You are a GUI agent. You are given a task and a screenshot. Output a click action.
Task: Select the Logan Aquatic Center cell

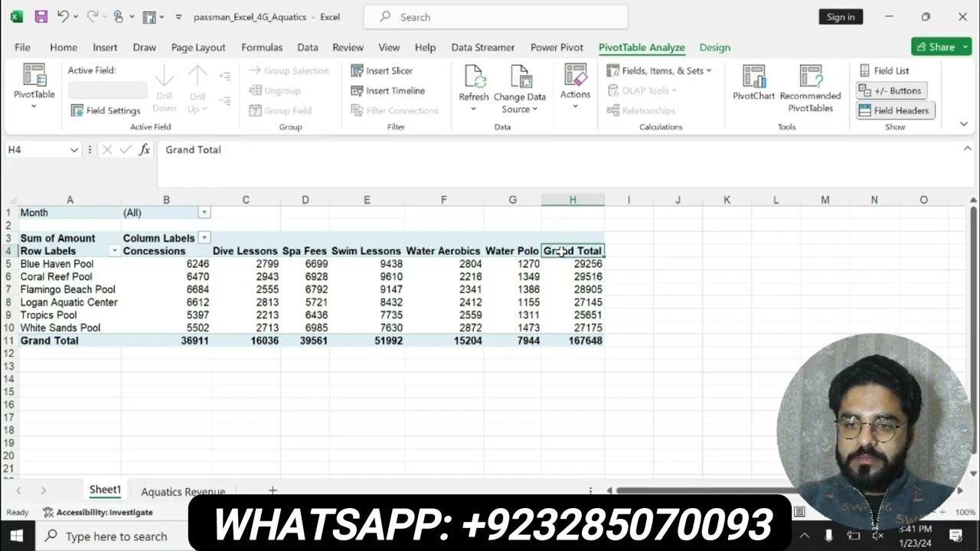coord(70,302)
